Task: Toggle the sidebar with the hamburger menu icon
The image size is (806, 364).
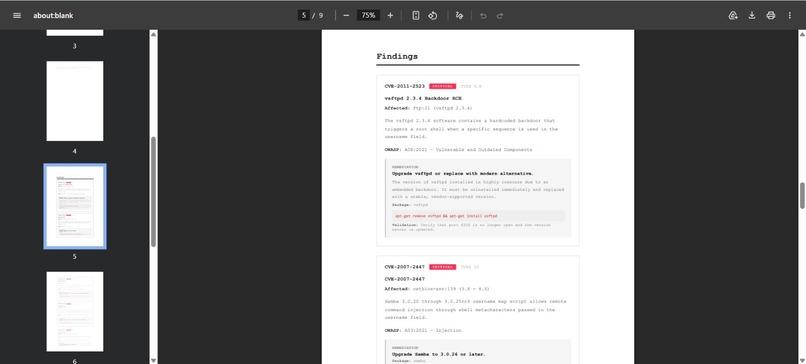Action: 17,15
